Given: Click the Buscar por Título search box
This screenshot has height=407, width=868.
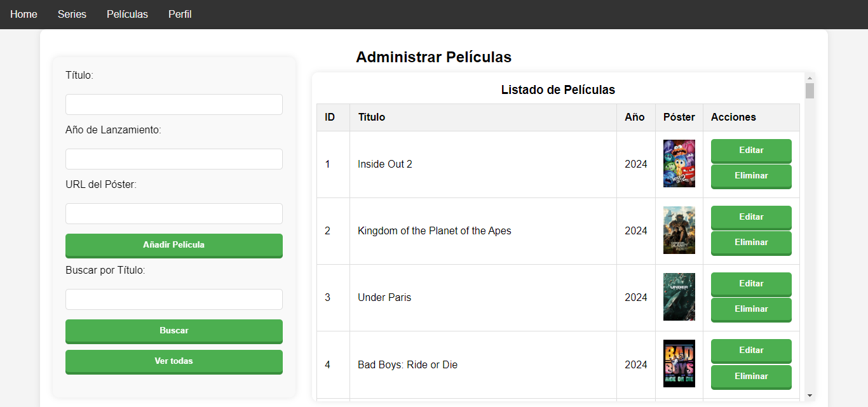Looking at the screenshot, I should 174,300.
